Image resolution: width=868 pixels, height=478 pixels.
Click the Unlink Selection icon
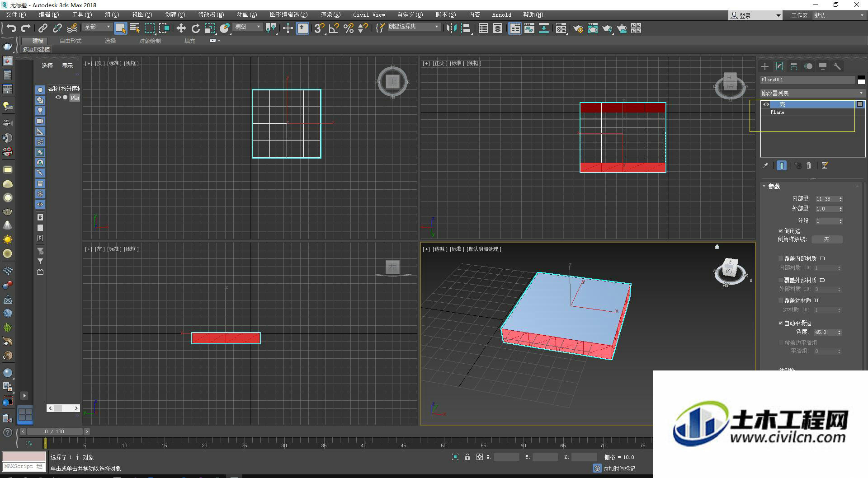[57, 28]
